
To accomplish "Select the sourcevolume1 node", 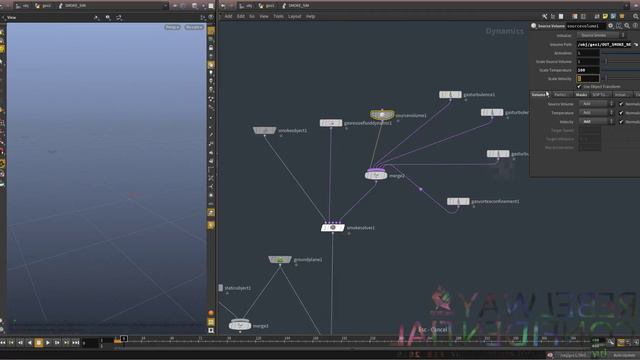I will pos(382,115).
